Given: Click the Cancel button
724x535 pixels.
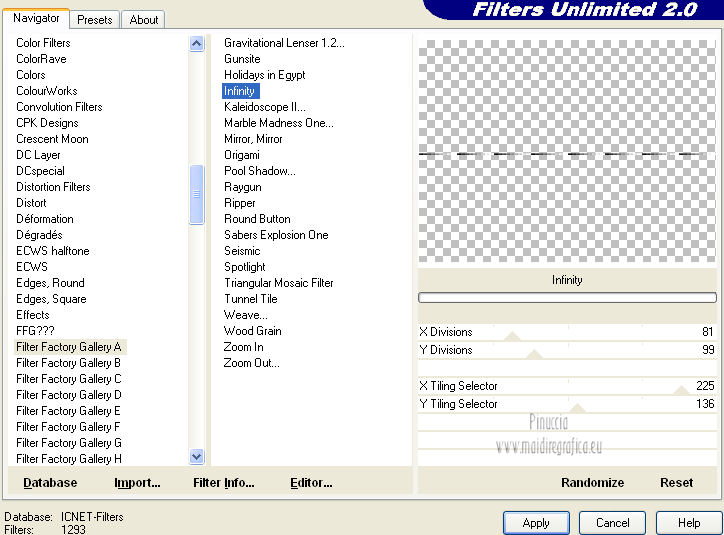Looking at the screenshot, I should point(612,523).
